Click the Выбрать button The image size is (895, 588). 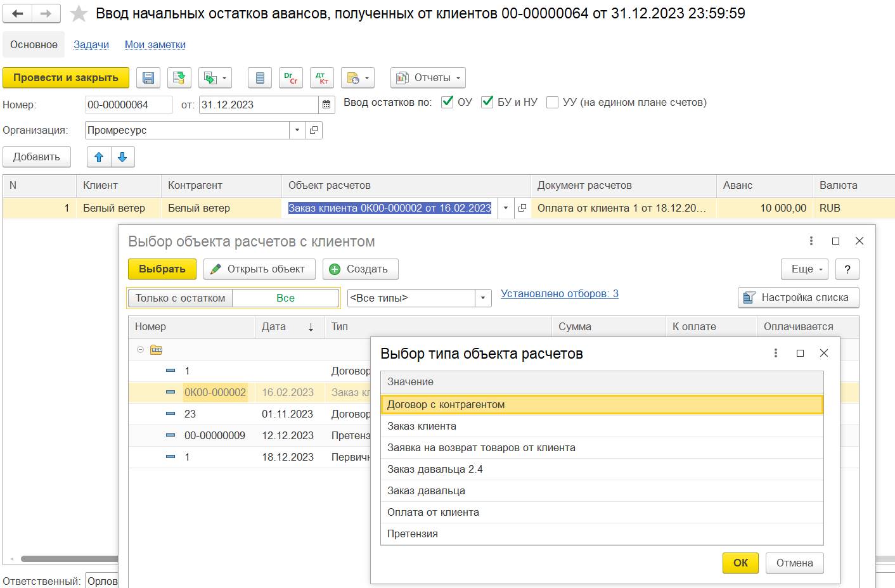[x=162, y=269]
